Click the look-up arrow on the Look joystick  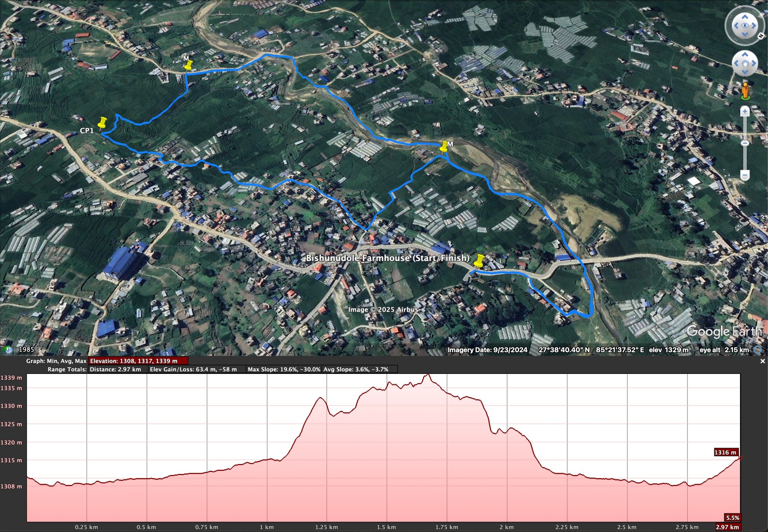pos(744,17)
